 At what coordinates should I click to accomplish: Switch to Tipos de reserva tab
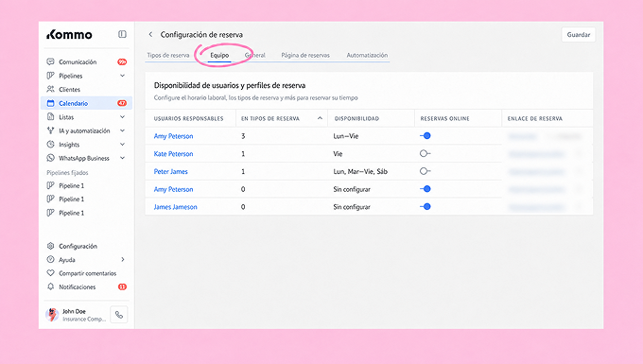click(168, 56)
